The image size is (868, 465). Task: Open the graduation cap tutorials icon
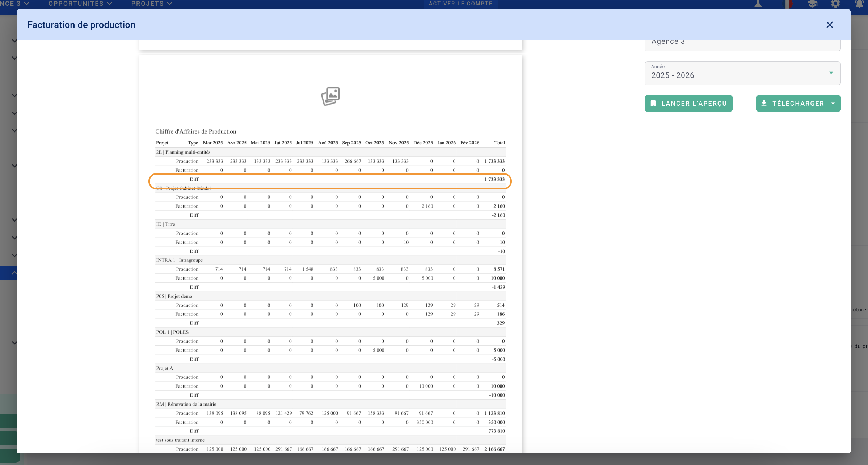(x=812, y=4)
